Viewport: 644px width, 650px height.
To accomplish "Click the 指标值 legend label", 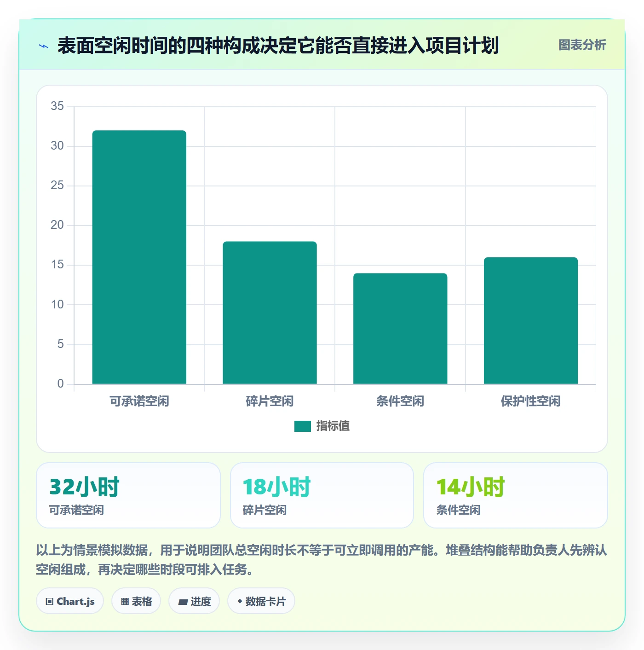I will pos(333,426).
